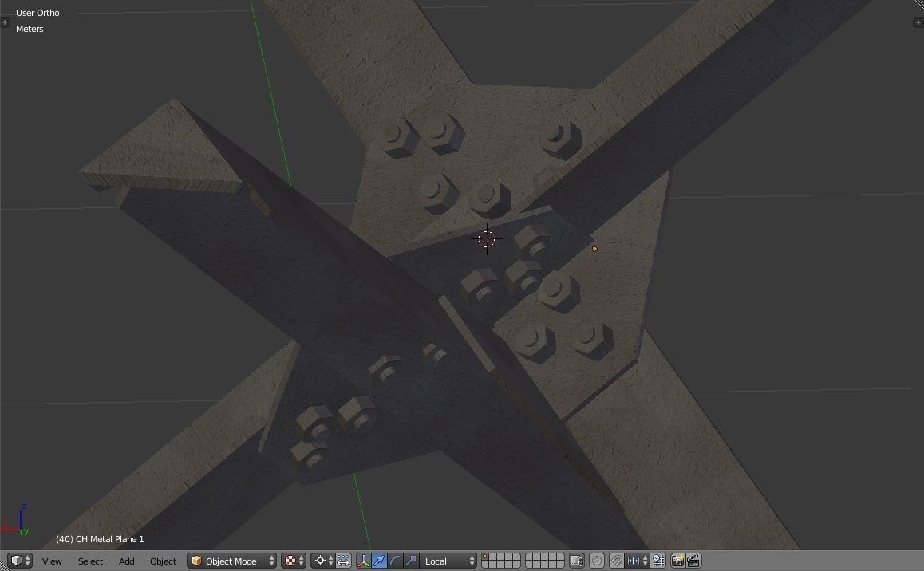The height and width of the screenshot is (571, 924).
Task: Select the translate manipulator arrow icon
Action: point(379,561)
